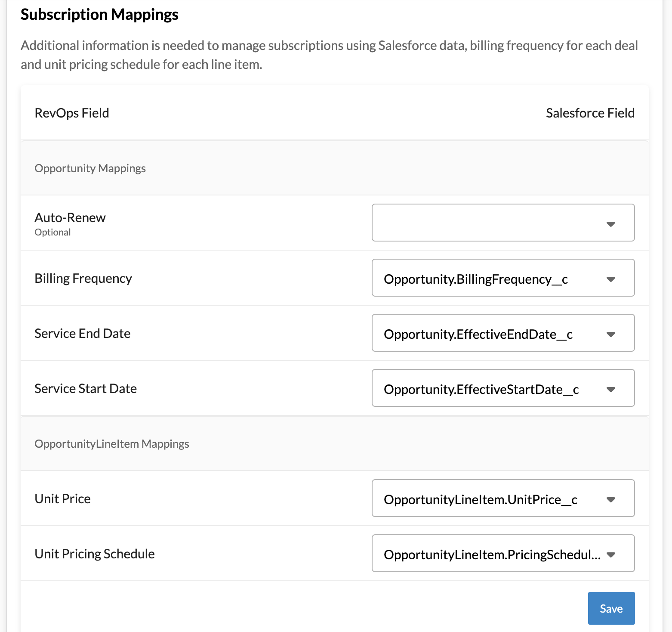Click the Service Start Date row label
The height and width of the screenshot is (632, 672).
[x=86, y=388]
